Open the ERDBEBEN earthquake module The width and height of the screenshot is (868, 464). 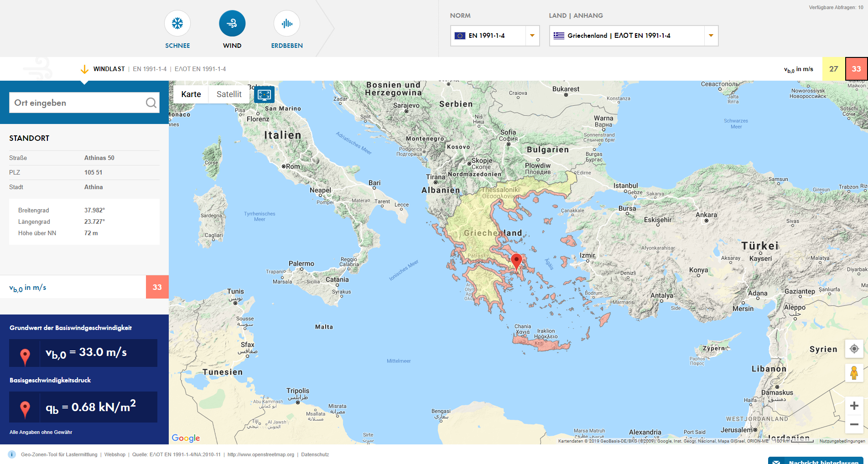pyautogui.click(x=286, y=23)
